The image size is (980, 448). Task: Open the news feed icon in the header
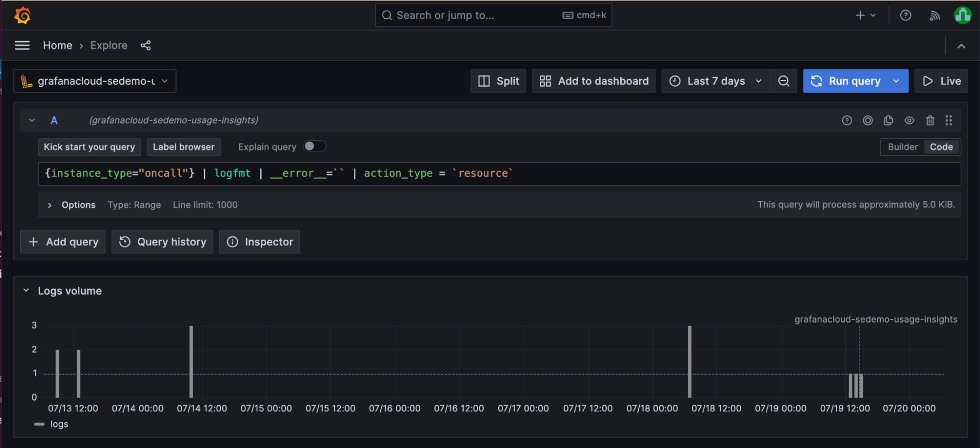934,15
